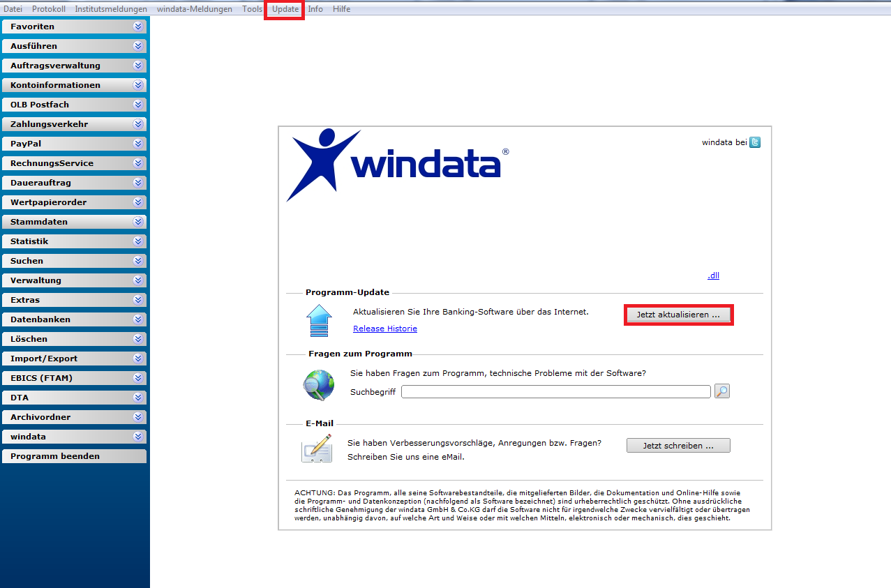This screenshot has height=588, width=891.
Task: Open the Tools menu
Action: (253, 9)
